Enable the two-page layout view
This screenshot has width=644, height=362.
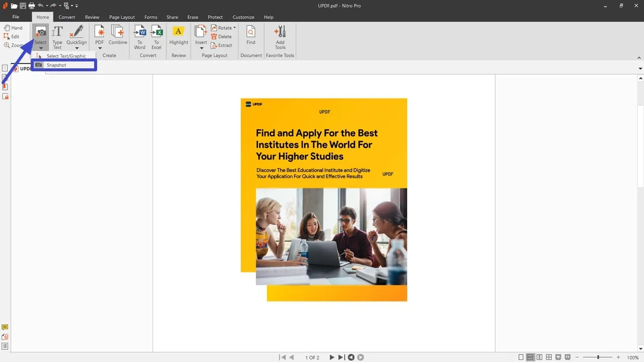tap(539, 357)
